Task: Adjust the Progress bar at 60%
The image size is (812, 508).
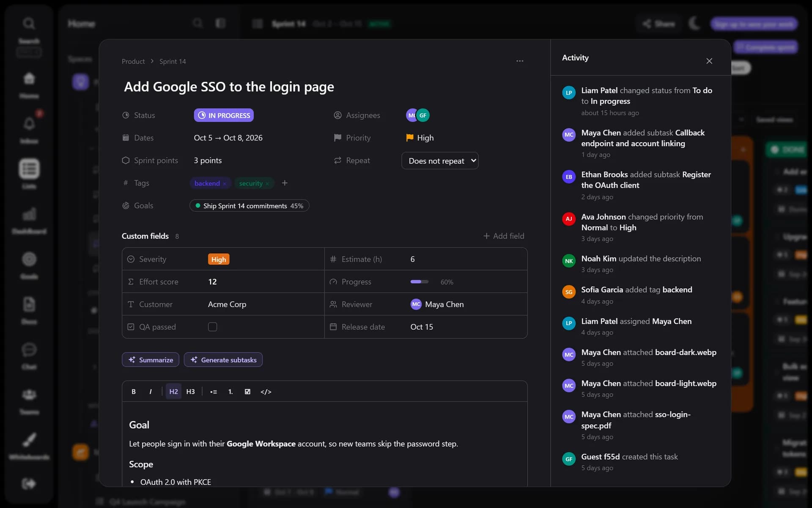Action: coord(419,282)
